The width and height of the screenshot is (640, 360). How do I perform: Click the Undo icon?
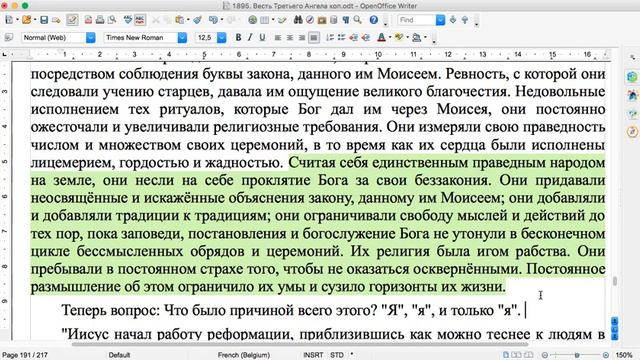[213, 20]
